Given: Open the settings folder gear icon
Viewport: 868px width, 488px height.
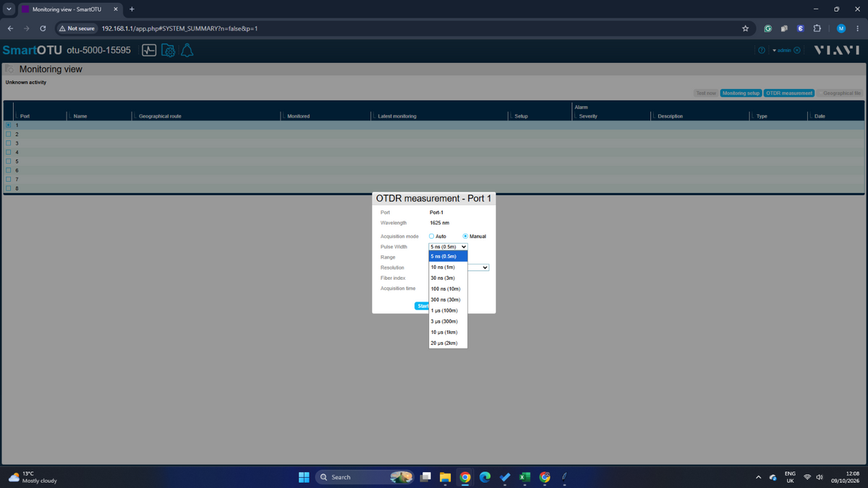Looking at the screenshot, I should (168, 51).
